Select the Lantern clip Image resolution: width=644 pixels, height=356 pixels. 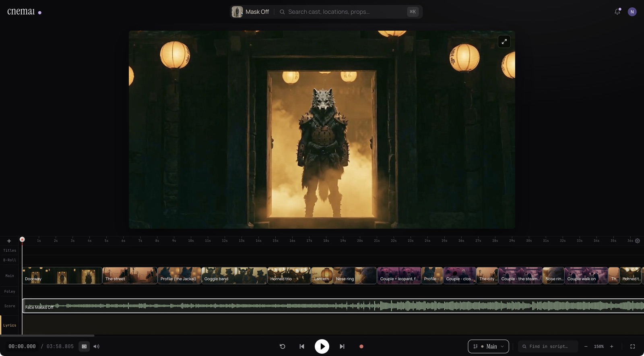pyautogui.click(x=322, y=276)
